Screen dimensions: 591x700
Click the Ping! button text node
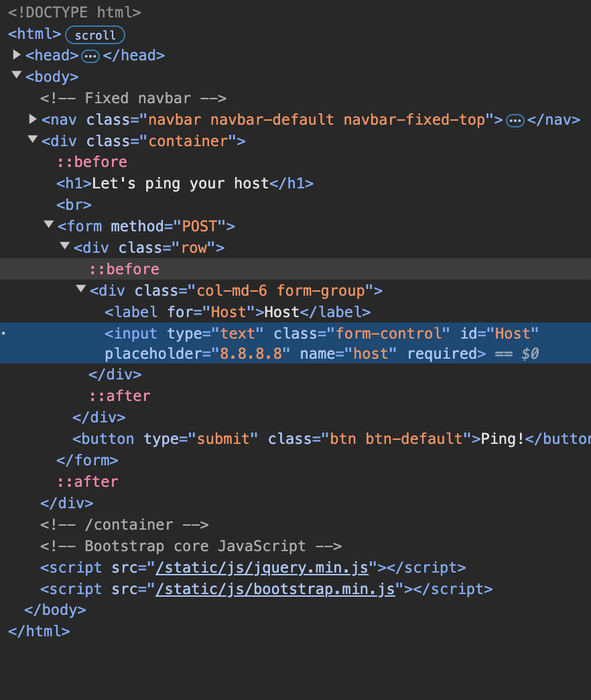click(503, 439)
